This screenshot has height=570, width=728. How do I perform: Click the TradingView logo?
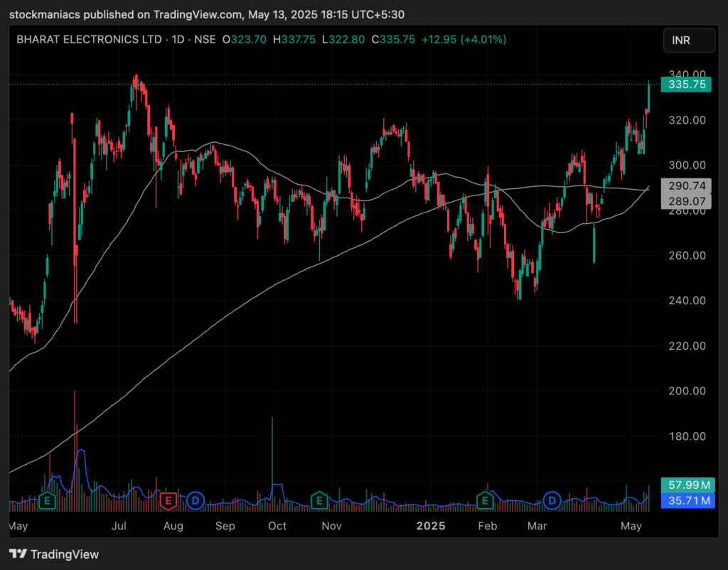point(54,554)
